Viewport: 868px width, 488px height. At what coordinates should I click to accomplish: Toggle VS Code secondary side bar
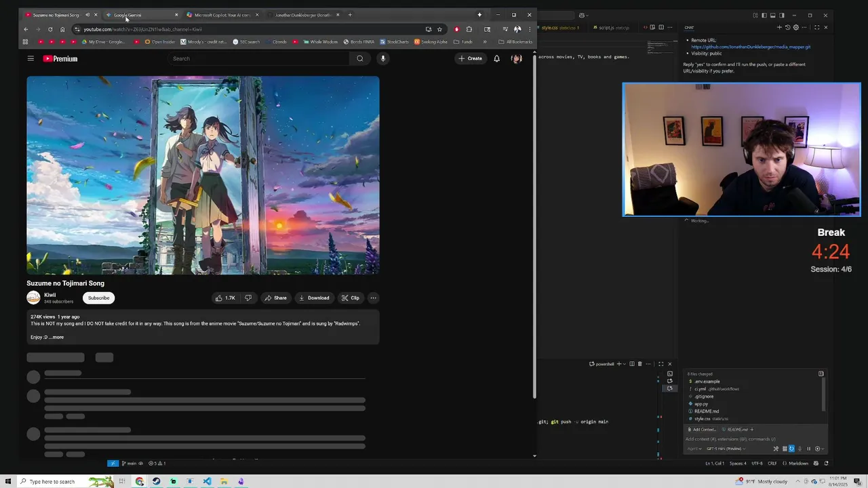coord(781,15)
